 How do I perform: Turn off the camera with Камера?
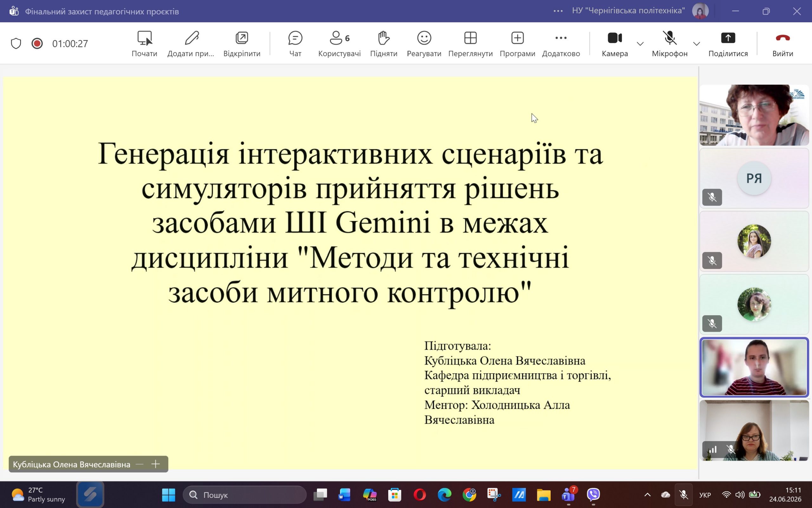[615, 44]
